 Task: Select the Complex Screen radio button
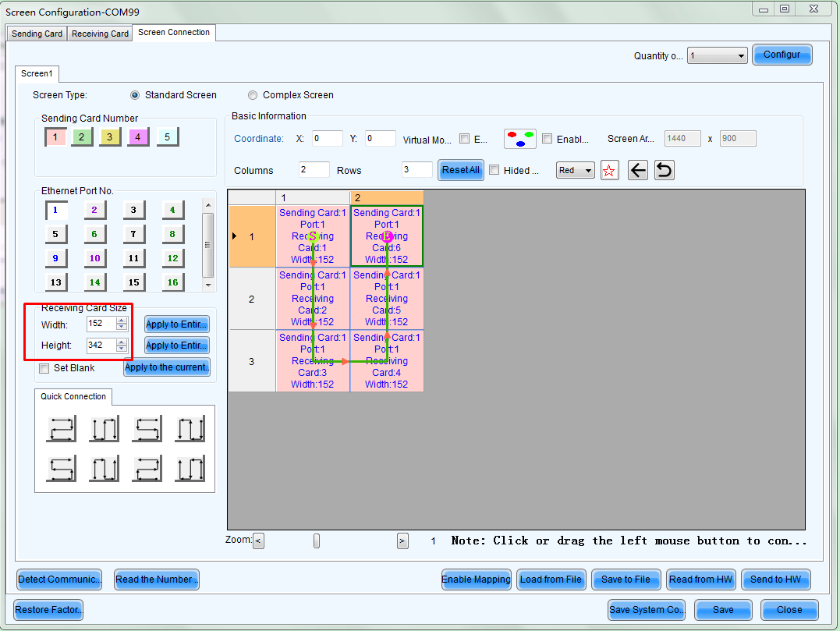point(253,95)
